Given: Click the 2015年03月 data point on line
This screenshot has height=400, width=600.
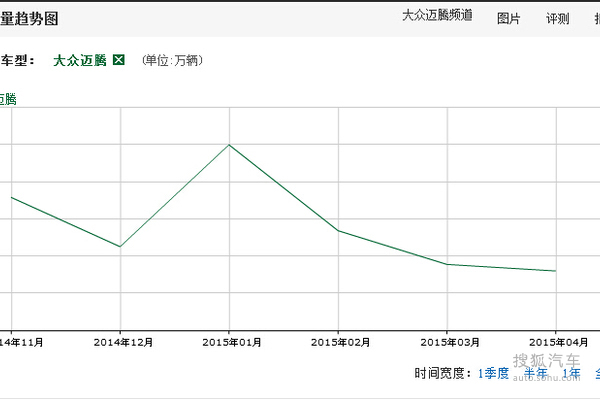Looking at the screenshot, I should point(447,264).
